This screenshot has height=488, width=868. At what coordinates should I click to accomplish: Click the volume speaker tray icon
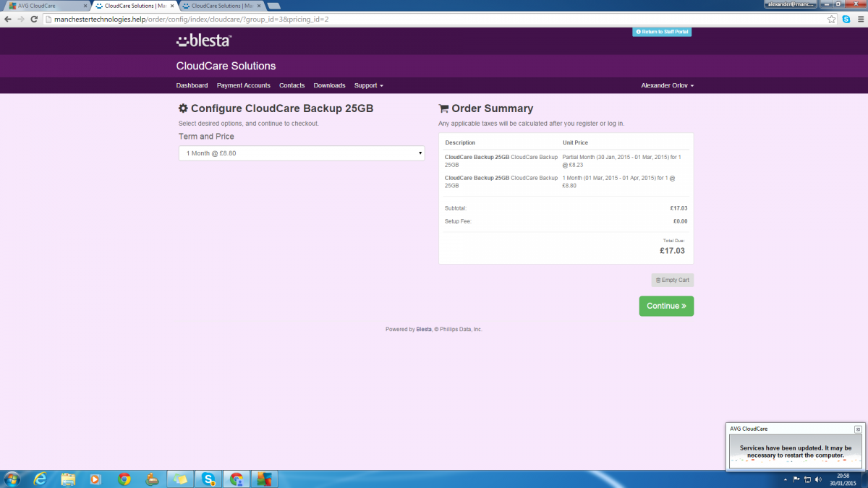[x=818, y=479]
